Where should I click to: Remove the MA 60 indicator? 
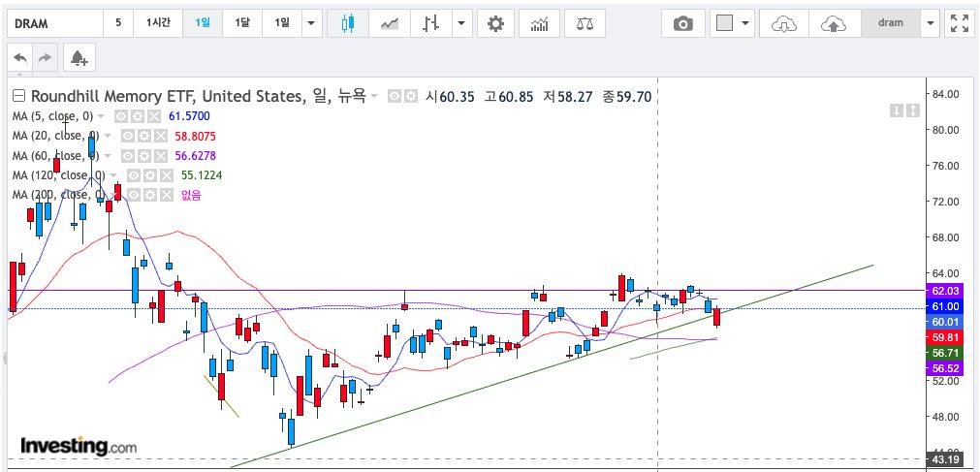(x=161, y=156)
